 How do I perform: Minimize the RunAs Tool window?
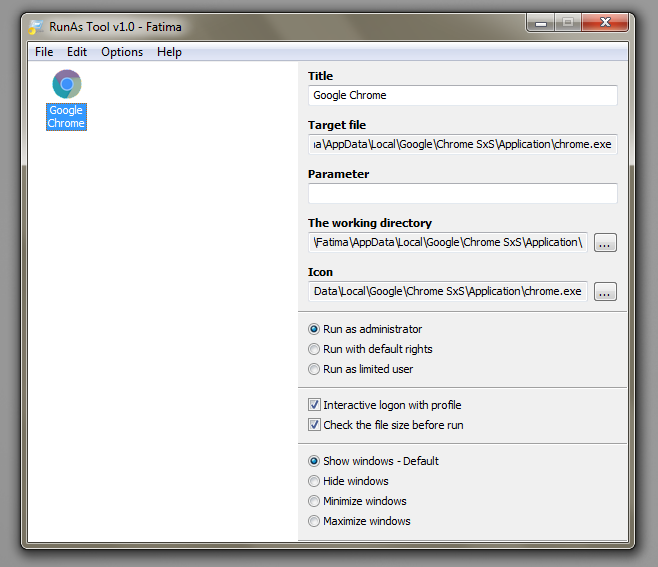click(541, 23)
